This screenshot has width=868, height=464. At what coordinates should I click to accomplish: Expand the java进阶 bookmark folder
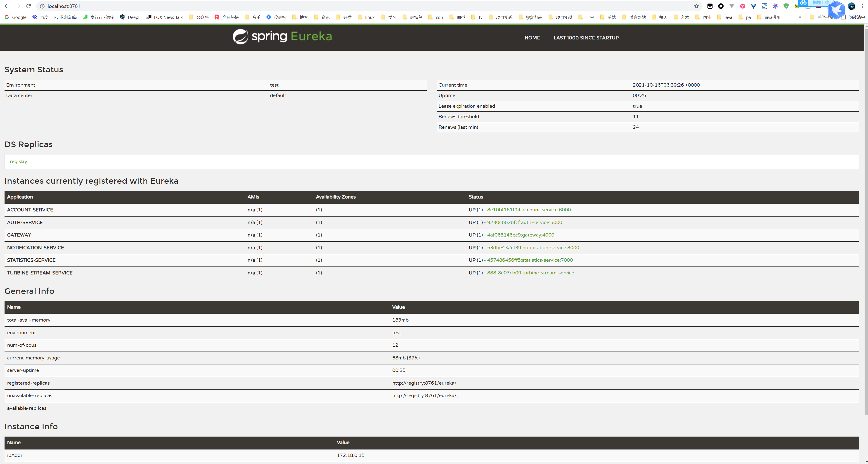pyautogui.click(x=769, y=17)
